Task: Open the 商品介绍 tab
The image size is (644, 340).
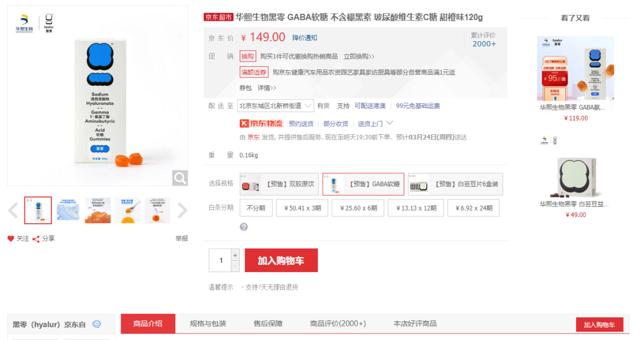Action: point(148,323)
